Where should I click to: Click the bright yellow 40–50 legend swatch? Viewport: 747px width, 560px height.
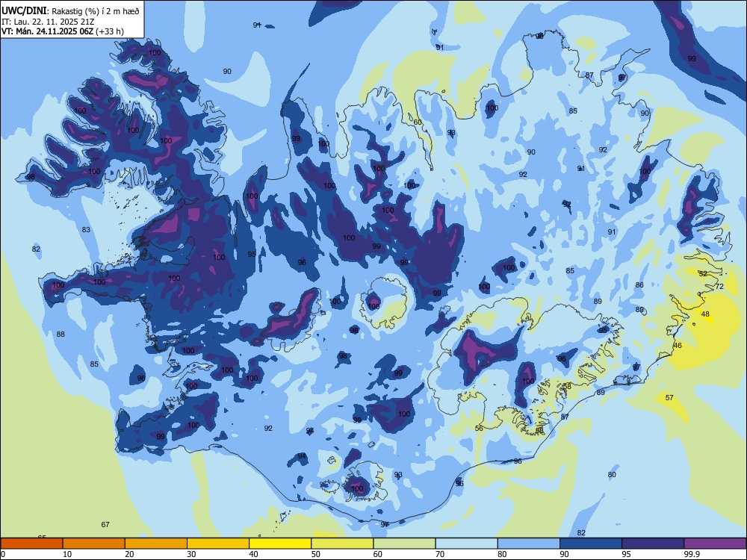(280, 544)
